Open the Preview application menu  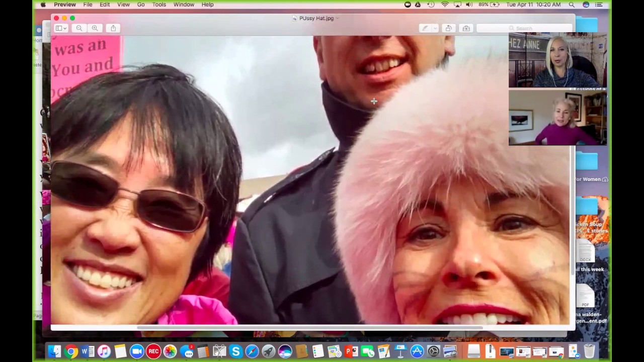pyautogui.click(x=65, y=5)
